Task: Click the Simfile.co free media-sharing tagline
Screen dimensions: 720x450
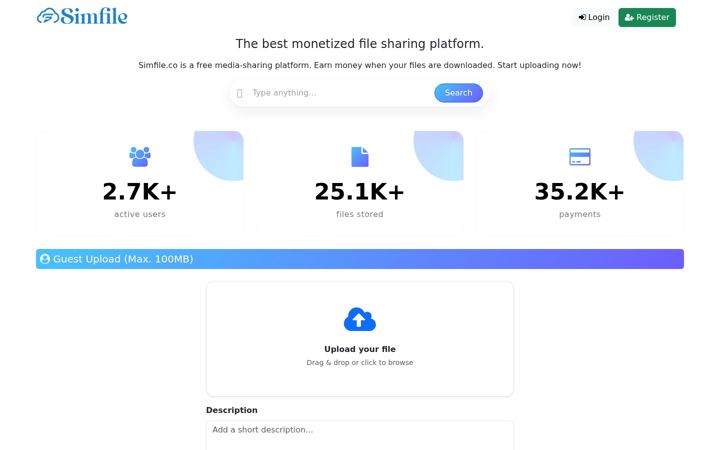Action: (360, 65)
